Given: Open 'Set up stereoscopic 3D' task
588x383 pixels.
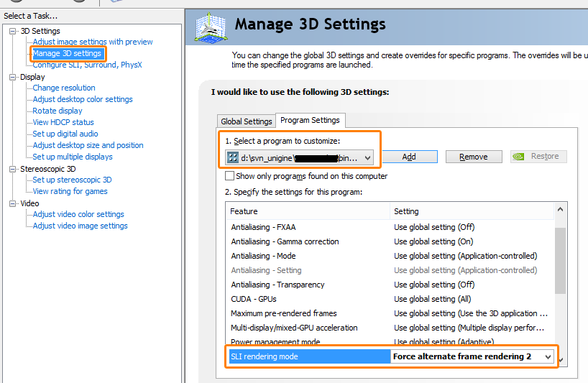Looking at the screenshot, I should [x=72, y=180].
